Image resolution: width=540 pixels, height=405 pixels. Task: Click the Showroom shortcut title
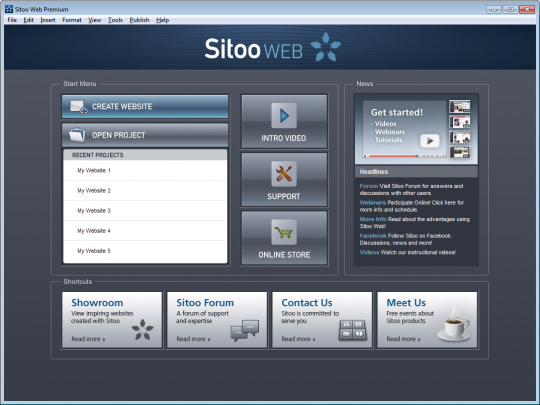[x=97, y=303]
